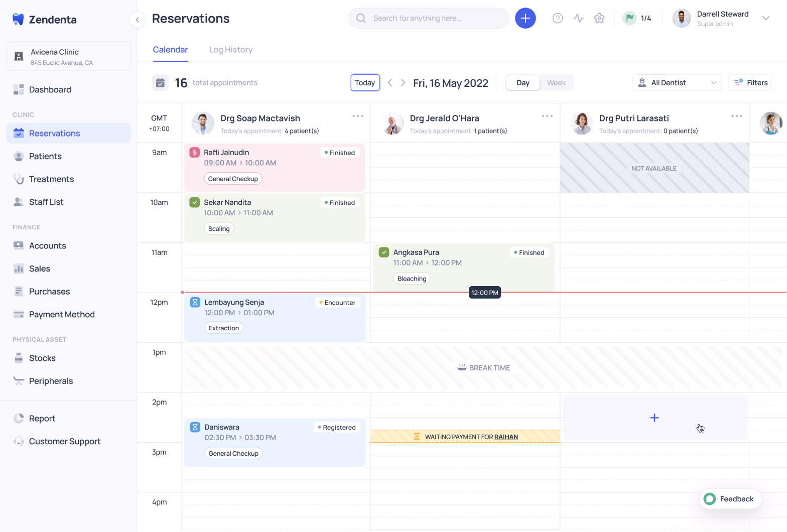Open Patients in the sidebar
787x532 pixels.
click(45, 156)
